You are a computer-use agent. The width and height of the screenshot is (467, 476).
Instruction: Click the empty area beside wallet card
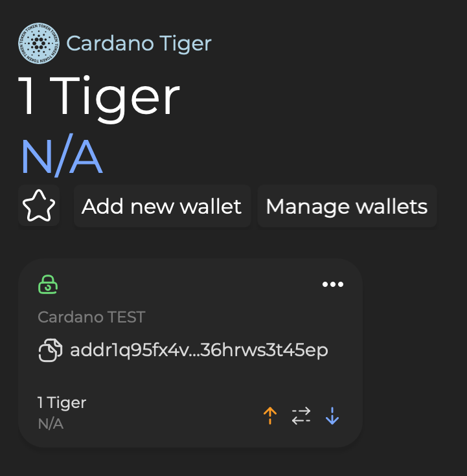[415, 353]
